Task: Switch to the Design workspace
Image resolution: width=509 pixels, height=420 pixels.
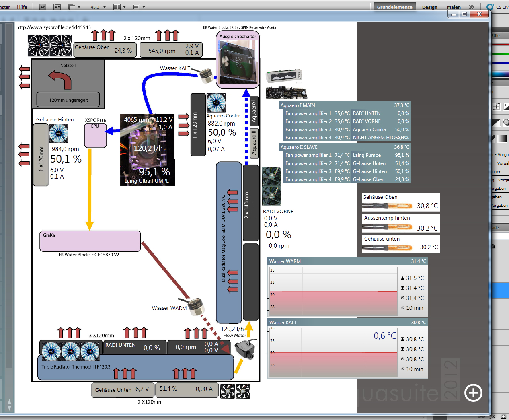Action: [x=430, y=7]
